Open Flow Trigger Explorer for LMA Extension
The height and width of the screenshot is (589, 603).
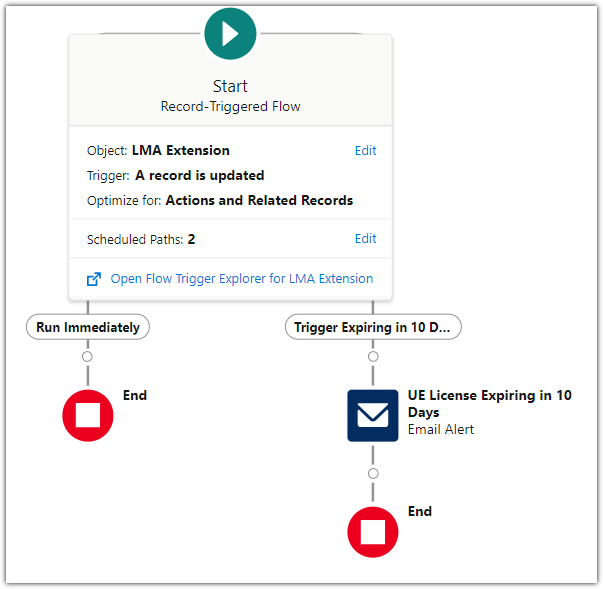(x=241, y=279)
